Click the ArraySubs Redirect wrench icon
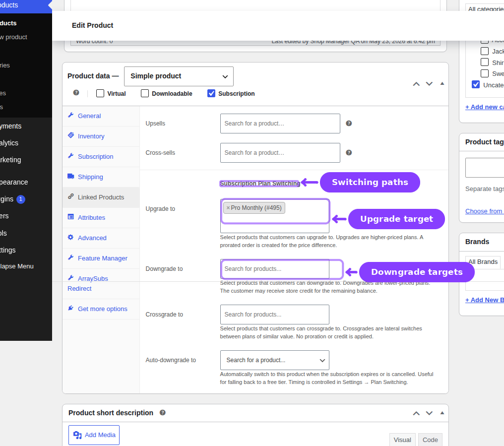Viewport: 504px width, 446px height. tap(71, 278)
